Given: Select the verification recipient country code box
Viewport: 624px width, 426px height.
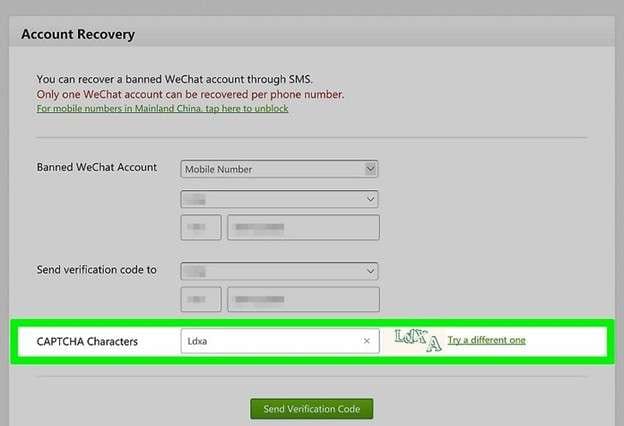Looking at the screenshot, I should (x=201, y=299).
